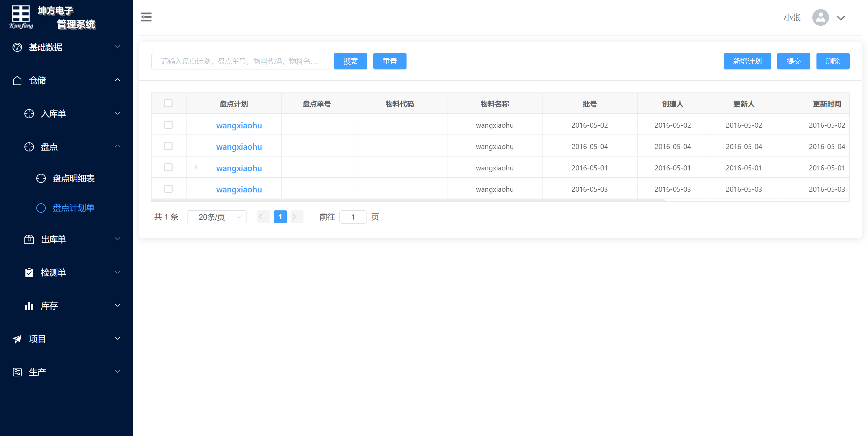868x436 pixels.
Task: Click the 物料名称 column header
Action: coord(495,104)
